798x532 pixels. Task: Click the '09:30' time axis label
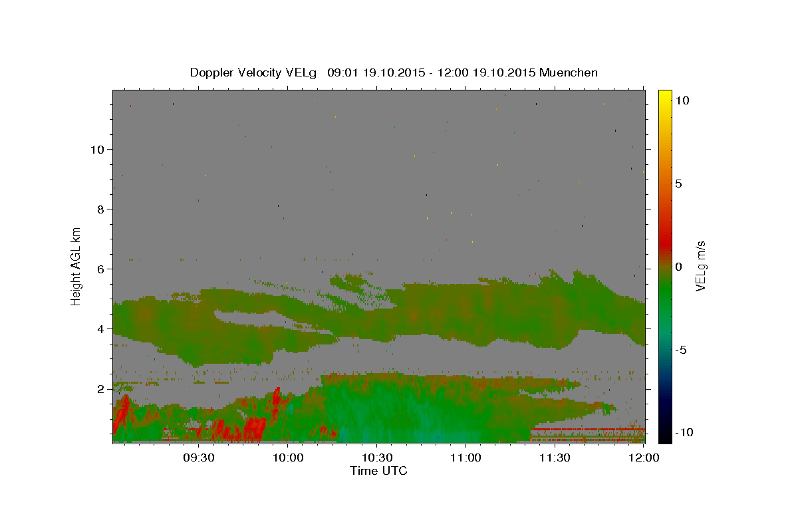click(198, 458)
